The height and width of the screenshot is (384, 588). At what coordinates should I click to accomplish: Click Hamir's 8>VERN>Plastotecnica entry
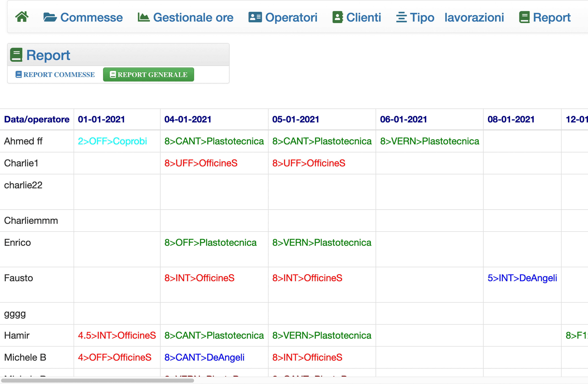(x=322, y=336)
